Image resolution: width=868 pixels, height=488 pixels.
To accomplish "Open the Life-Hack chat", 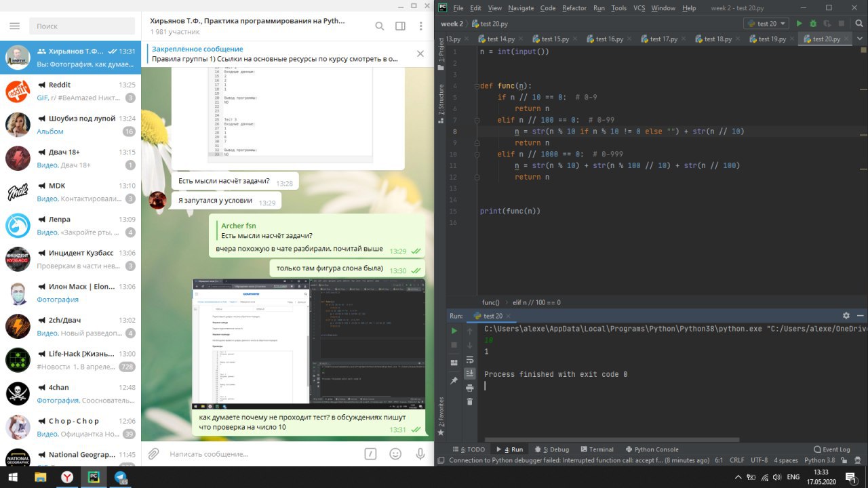I will pyautogui.click(x=71, y=360).
